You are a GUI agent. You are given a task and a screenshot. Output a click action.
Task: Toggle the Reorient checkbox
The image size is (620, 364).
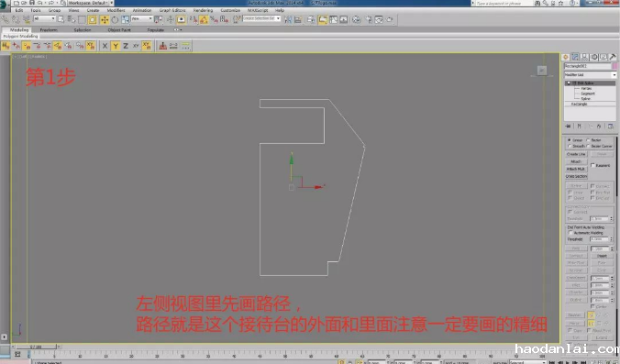click(592, 165)
